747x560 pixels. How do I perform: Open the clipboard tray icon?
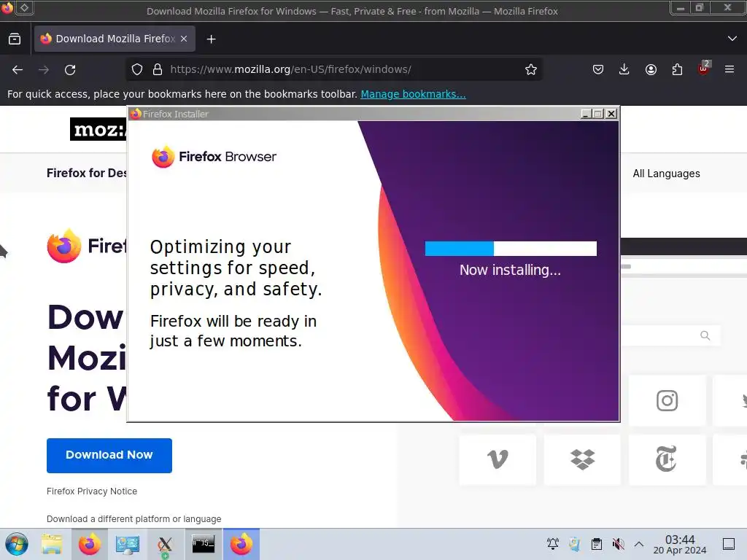(x=597, y=544)
